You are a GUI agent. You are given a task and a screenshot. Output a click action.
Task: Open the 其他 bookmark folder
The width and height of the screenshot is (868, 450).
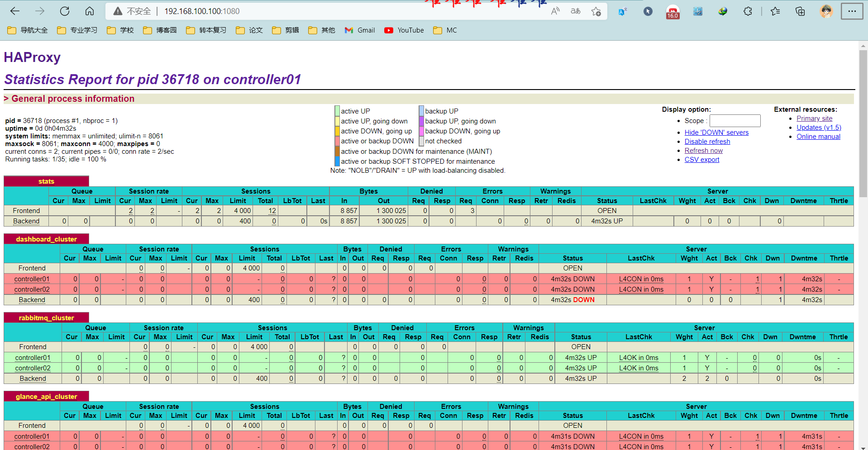(x=322, y=30)
